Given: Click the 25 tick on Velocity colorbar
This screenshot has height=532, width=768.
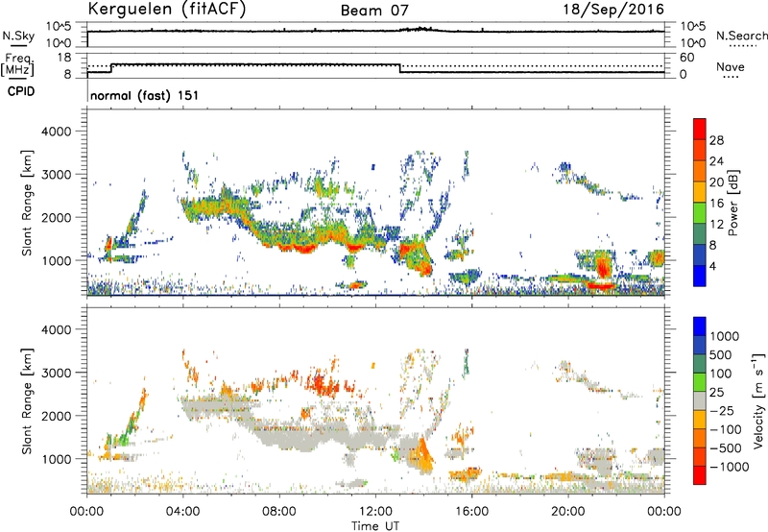Looking at the screenshot, I should click(716, 392).
